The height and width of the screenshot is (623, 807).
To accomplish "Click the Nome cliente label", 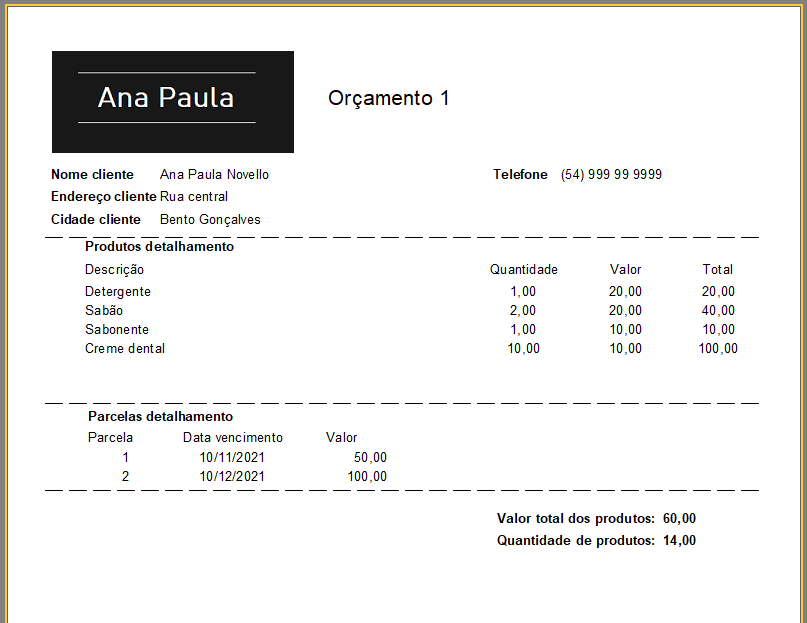I will [92, 175].
